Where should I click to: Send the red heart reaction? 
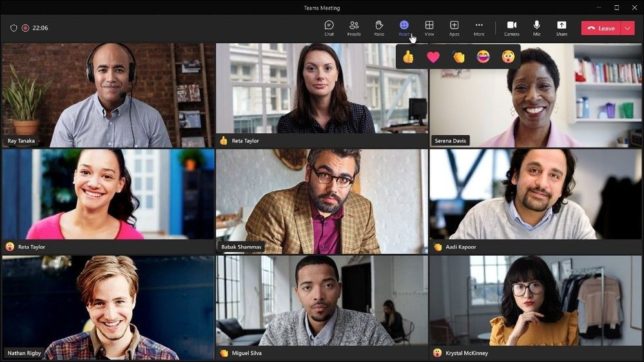coord(433,57)
